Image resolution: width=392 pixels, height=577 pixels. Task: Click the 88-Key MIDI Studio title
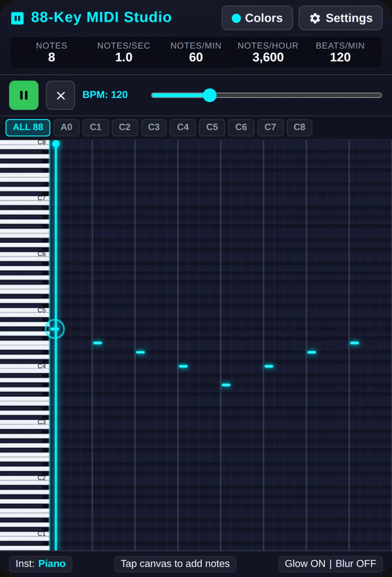click(x=101, y=17)
